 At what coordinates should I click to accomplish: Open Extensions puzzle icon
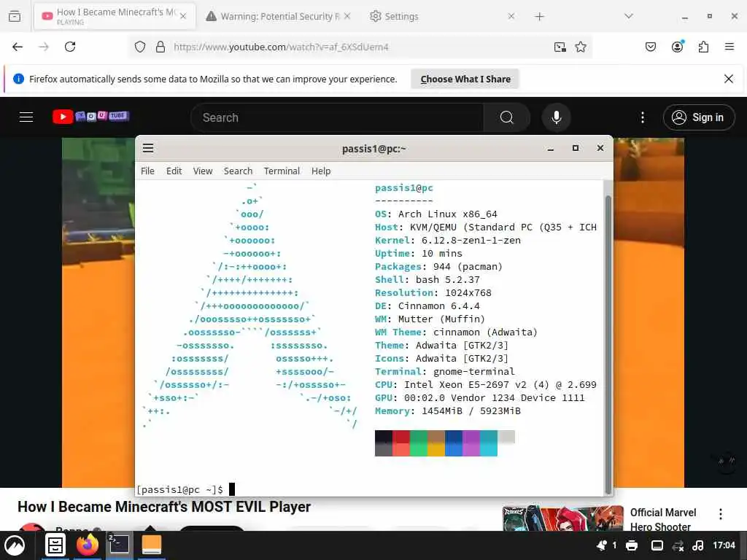point(703,47)
